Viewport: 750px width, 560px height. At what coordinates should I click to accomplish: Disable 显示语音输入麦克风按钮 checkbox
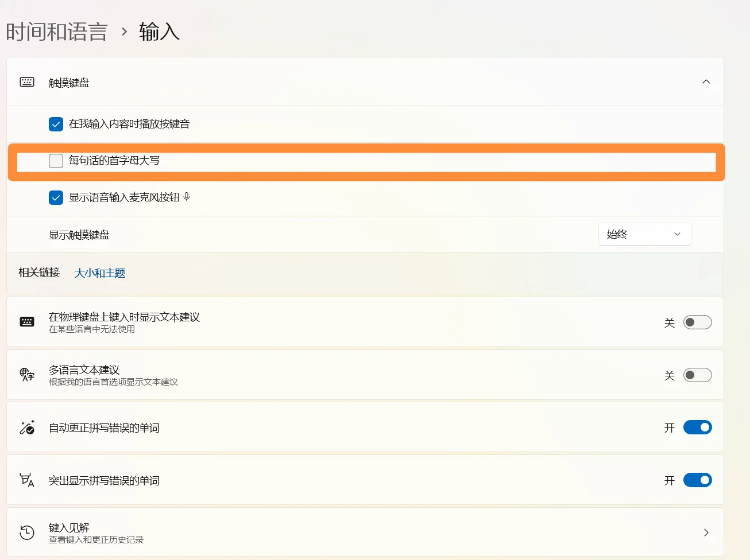pos(56,197)
